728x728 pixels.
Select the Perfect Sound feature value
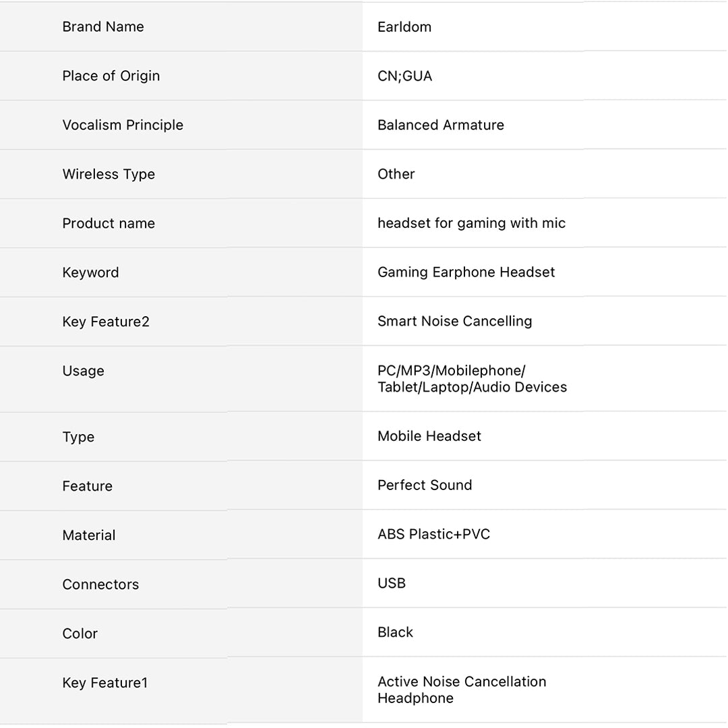[425, 485]
